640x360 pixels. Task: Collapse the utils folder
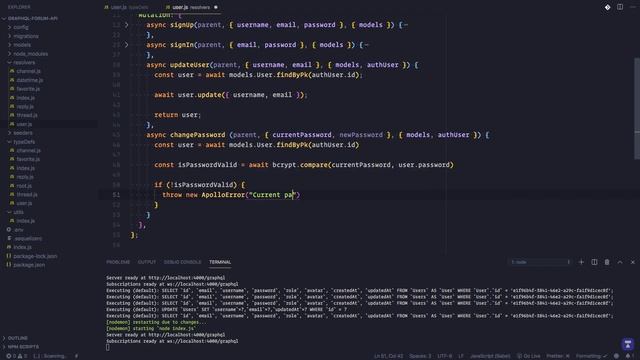(x=18, y=212)
